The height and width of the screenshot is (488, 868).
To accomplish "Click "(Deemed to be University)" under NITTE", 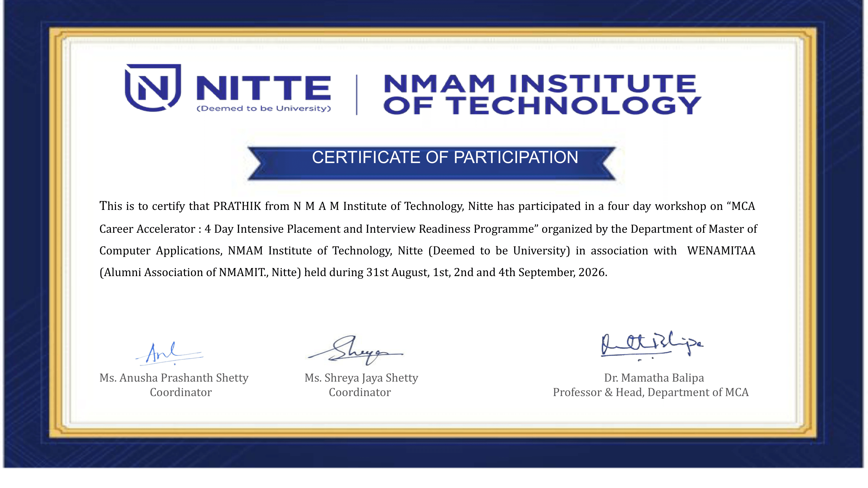I will [264, 108].
